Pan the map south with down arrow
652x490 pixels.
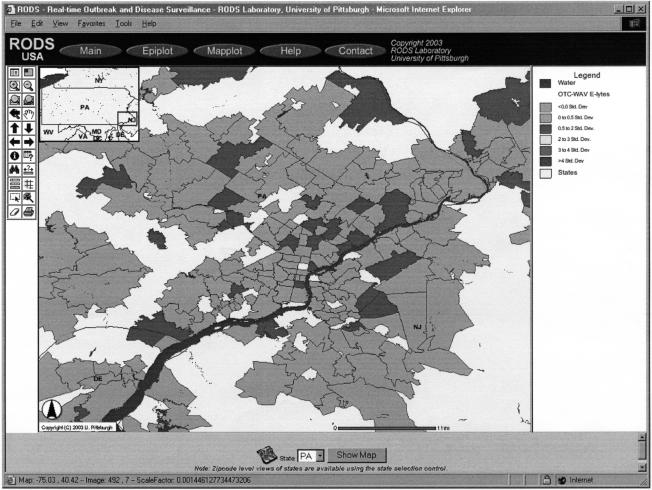click(28, 128)
